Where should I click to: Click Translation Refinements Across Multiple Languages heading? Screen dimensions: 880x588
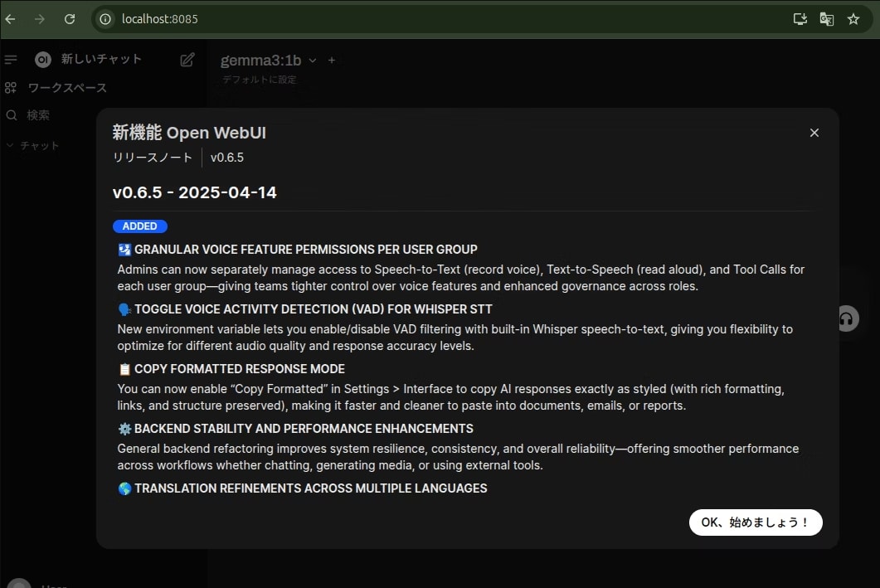[311, 488]
